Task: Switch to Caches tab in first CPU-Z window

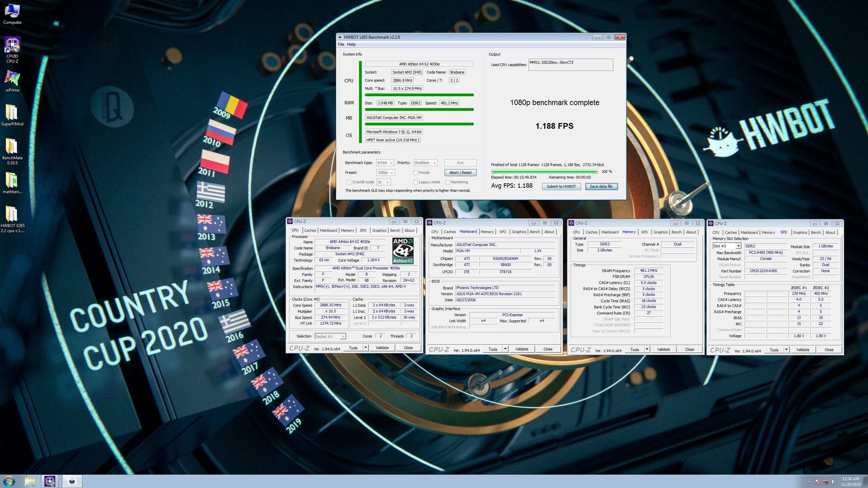Action: point(310,230)
